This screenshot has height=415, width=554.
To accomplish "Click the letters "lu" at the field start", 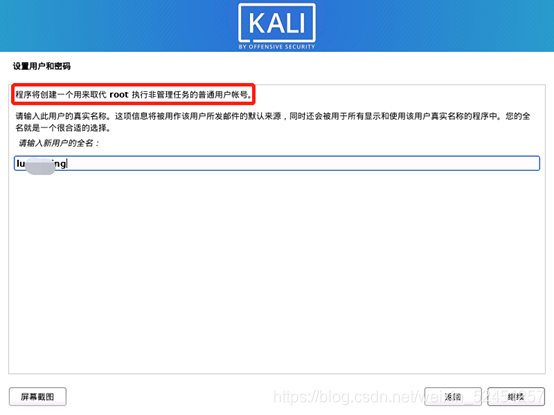I will (x=21, y=164).
